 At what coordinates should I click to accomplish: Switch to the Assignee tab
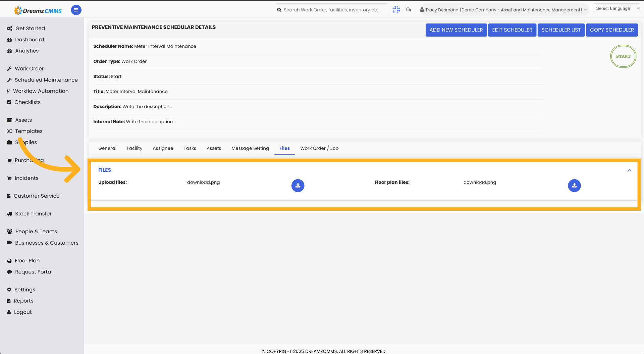pyautogui.click(x=163, y=148)
